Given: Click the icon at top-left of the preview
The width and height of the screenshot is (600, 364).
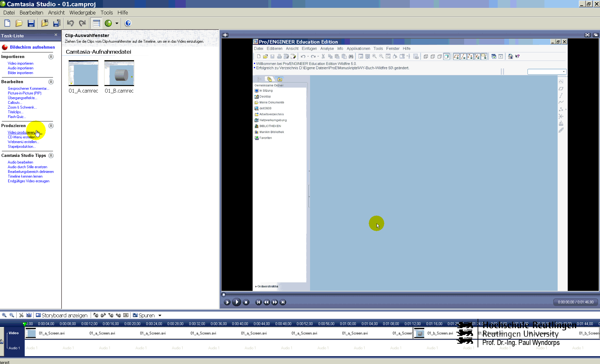Looking at the screenshot, I should [225, 35].
